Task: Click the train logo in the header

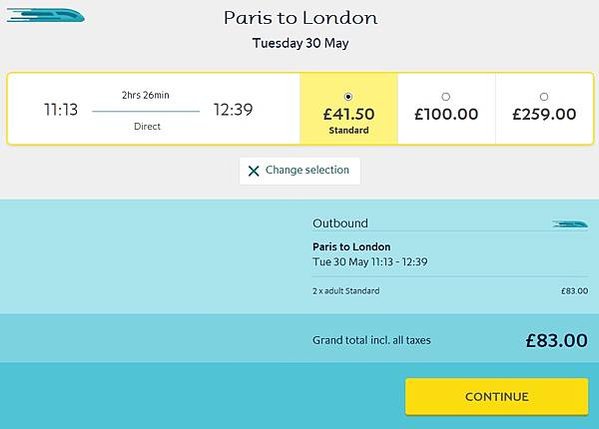Action: [46, 15]
